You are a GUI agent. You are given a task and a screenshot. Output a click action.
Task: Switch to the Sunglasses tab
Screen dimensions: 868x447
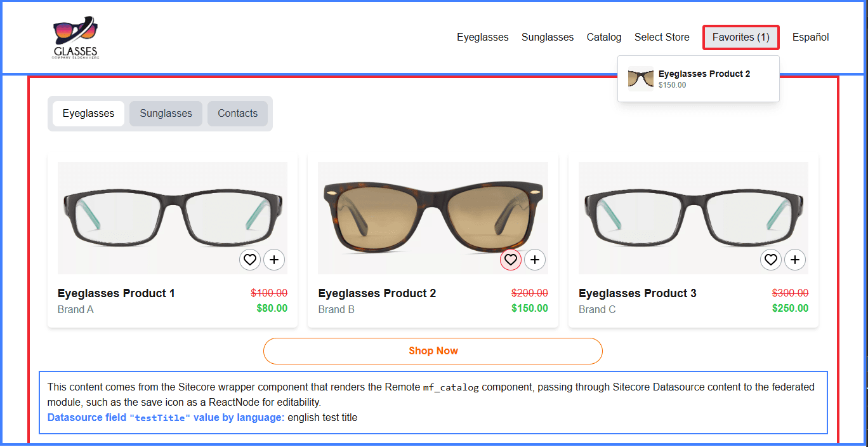point(166,114)
